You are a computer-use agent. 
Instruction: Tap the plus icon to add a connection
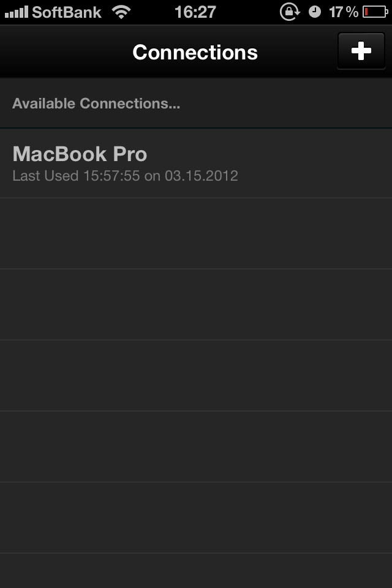[x=361, y=51]
